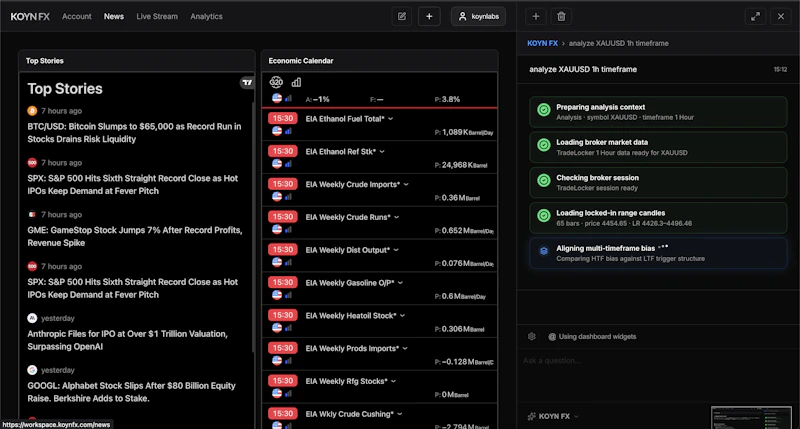Click the check icon for Checking broker session
Screen dimensions: 800x429
(544, 180)
